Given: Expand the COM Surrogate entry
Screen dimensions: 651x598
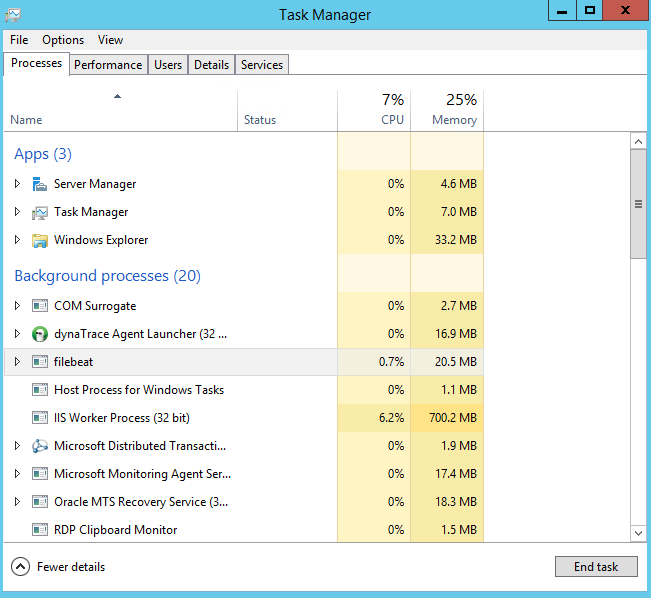Looking at the screenshot, I should 17,306.
